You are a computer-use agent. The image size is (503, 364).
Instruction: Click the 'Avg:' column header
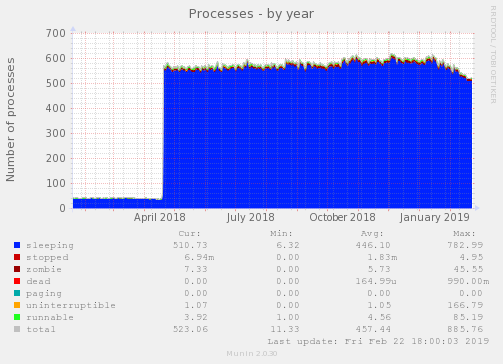click(372, 233)
